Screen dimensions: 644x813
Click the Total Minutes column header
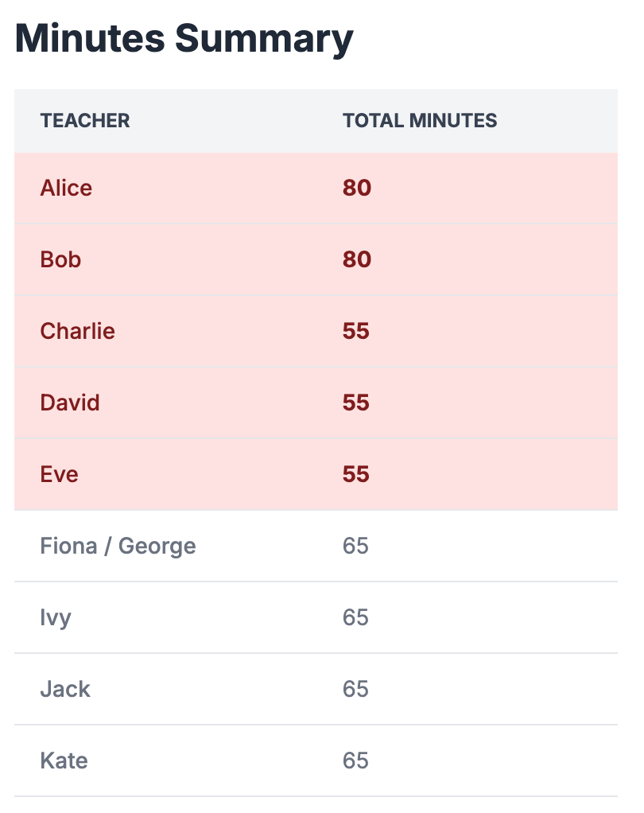[420, 121]
